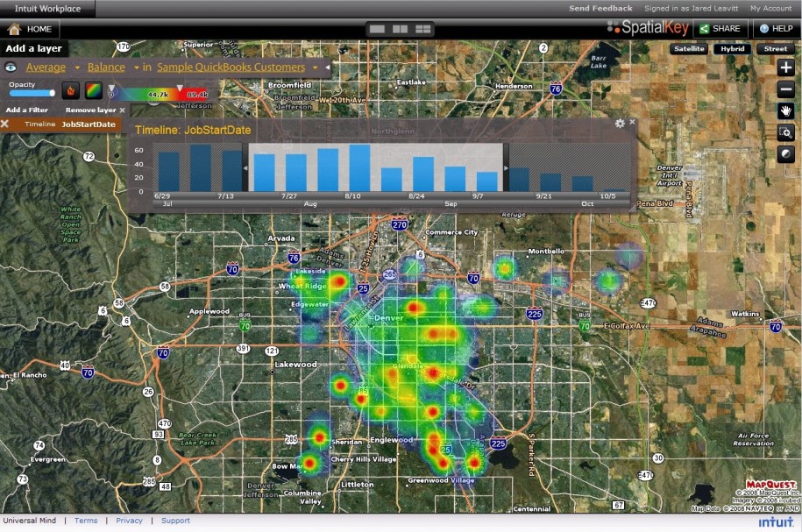
Task: Click the 8/10 bar in timeline
Action: click(x=359, y=167)
